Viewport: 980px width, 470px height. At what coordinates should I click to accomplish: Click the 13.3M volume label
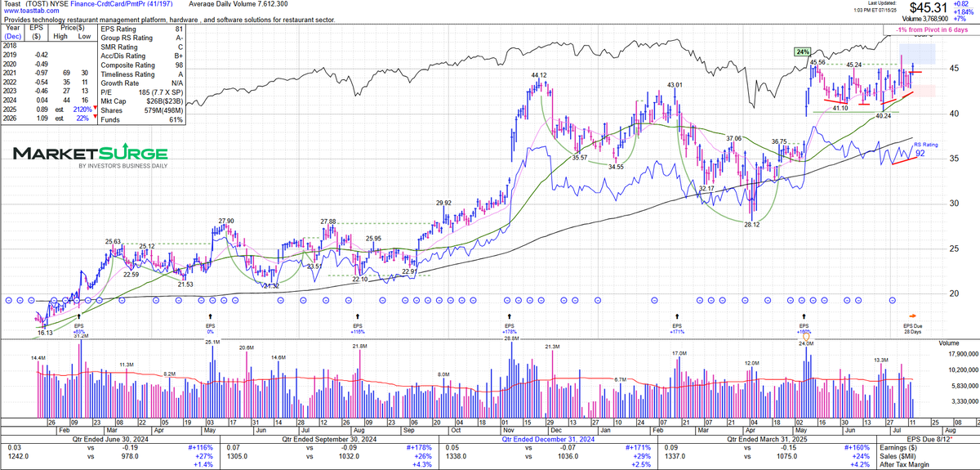(881, 360)
